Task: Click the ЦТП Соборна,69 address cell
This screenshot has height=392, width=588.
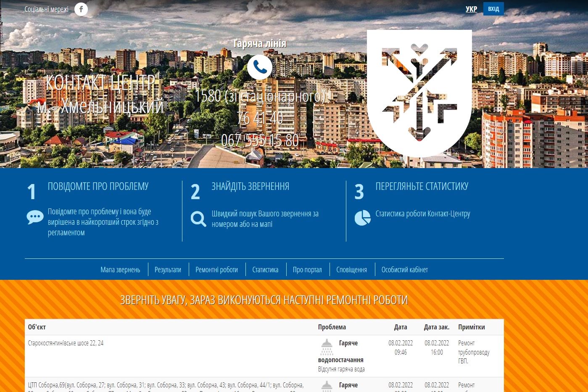Action: pyautogui.click(x=166, y=387)
